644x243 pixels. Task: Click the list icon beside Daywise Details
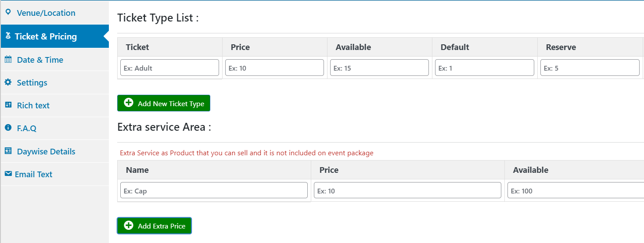tap(8, 151)
